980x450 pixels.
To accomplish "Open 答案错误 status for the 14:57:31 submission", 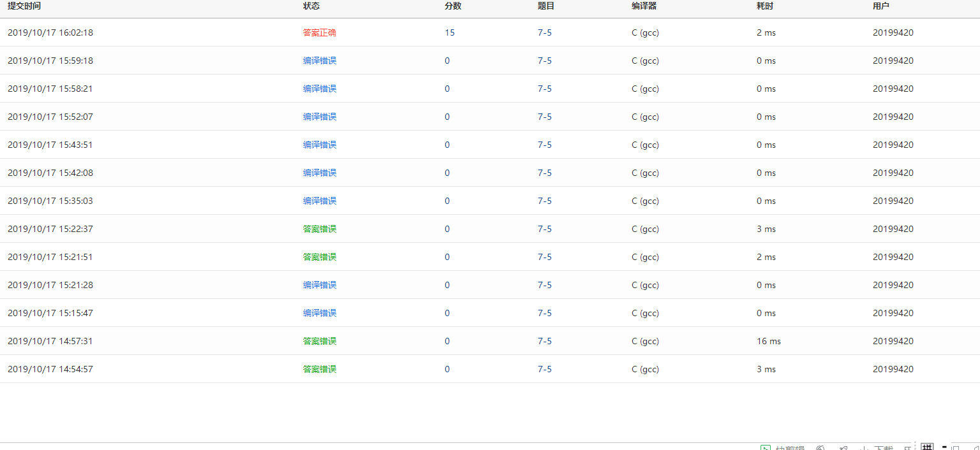I will (320, 341).
